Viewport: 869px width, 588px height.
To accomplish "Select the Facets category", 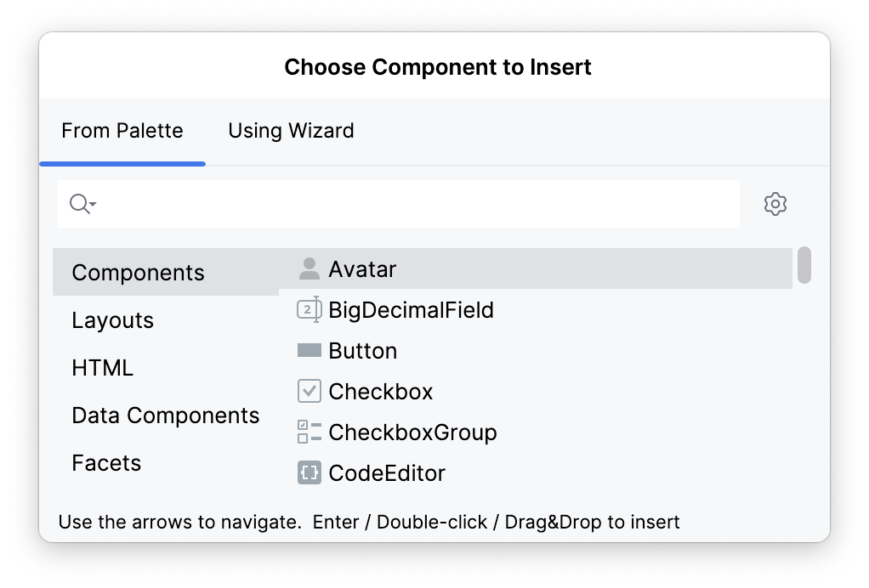I will click(x=107, y=463).
